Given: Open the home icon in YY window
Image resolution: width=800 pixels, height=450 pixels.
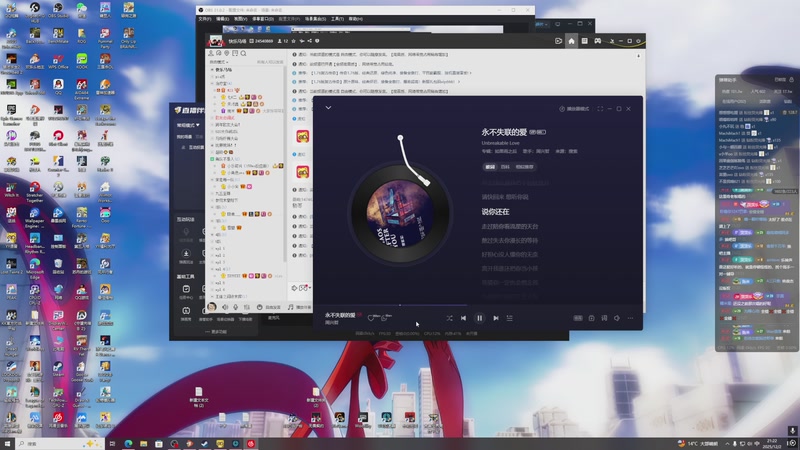Looking at the screenshot, I should click(571, 41).
